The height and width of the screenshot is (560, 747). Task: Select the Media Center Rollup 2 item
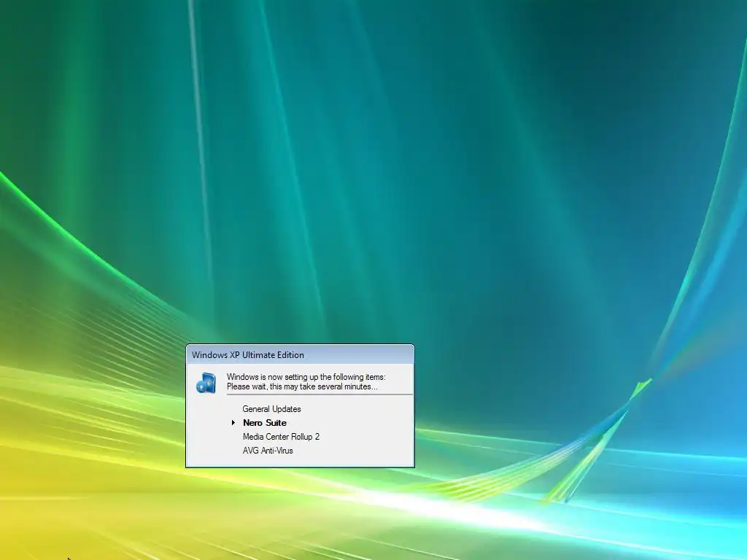pos(281,437)
